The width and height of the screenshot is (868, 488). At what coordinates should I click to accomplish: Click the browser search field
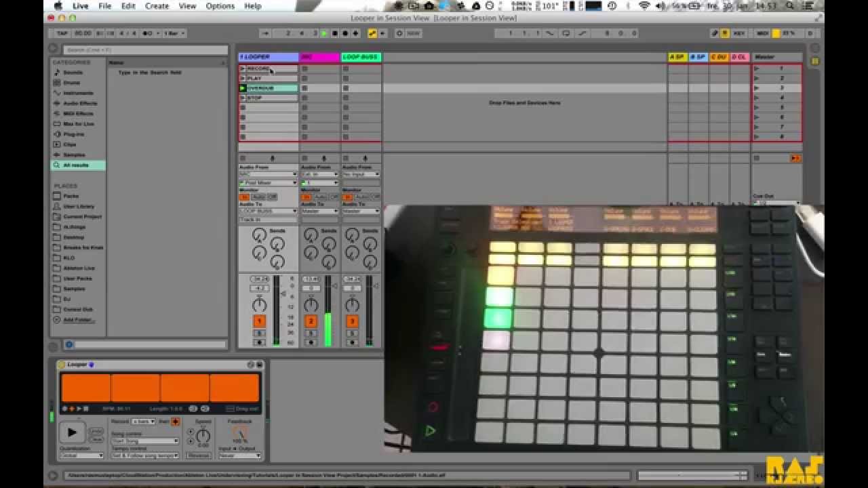pyautogui.click(x=145, y=50)
